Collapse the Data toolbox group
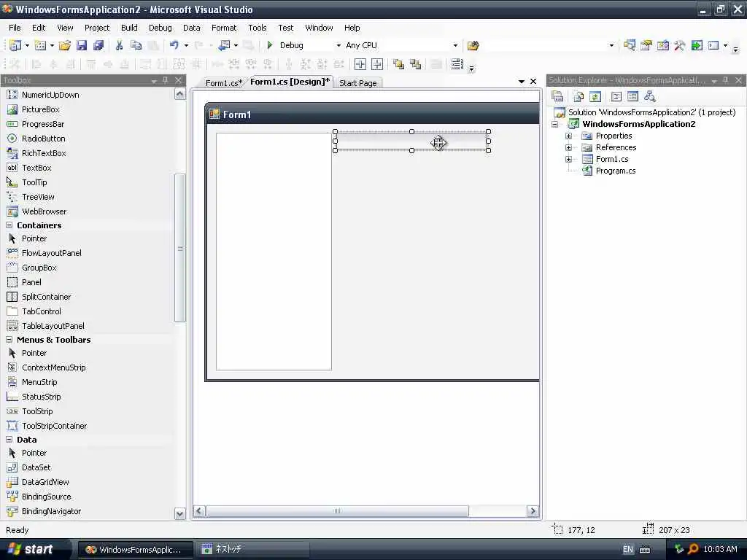The width and height of the screenshot is (747, 560). (x=9, y=440)
